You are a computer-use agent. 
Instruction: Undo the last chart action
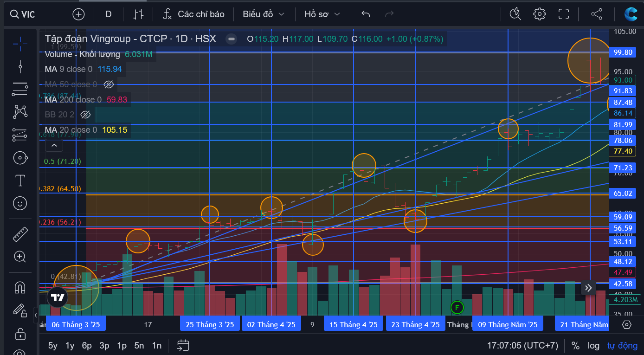[366, 14]
